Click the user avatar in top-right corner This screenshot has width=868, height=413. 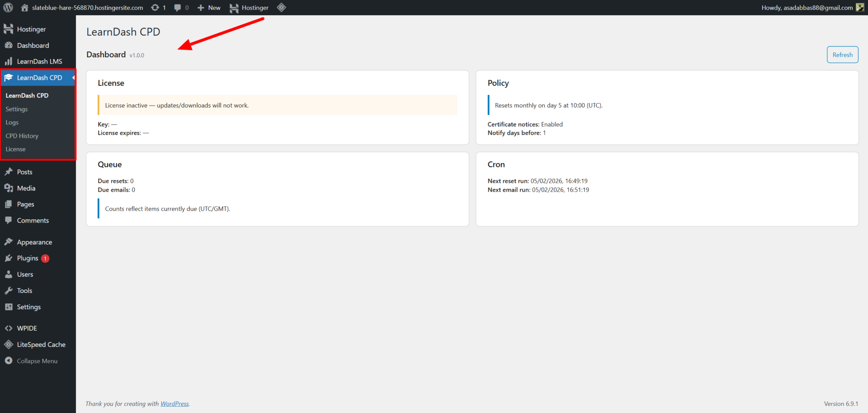point(860,8)
